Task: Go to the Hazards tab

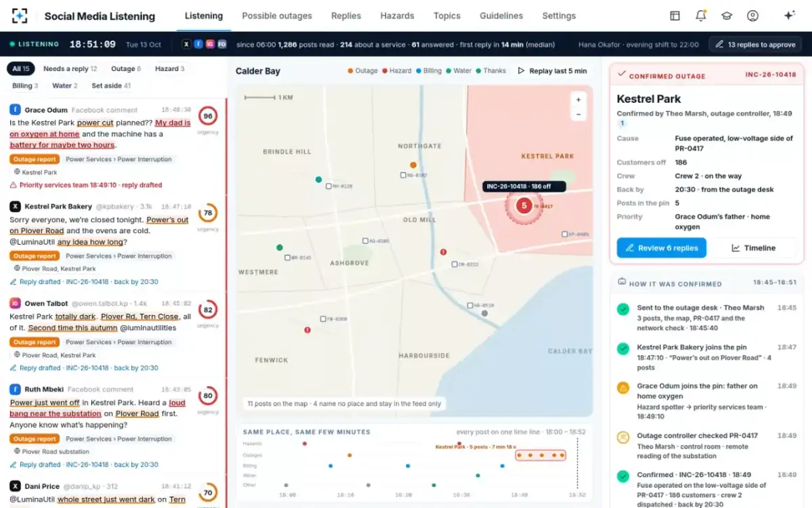Action: pyautogui.click(x=397, y=16)
